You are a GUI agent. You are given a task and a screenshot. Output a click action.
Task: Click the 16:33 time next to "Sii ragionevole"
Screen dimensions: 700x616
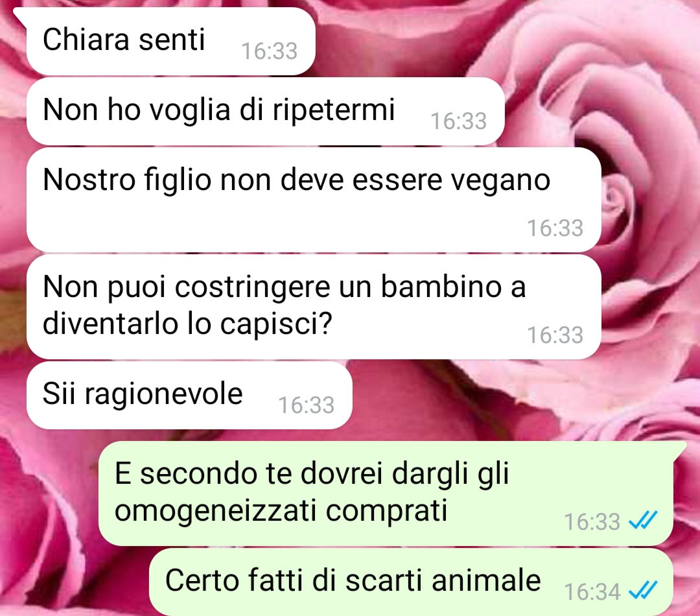click(306, 405)
